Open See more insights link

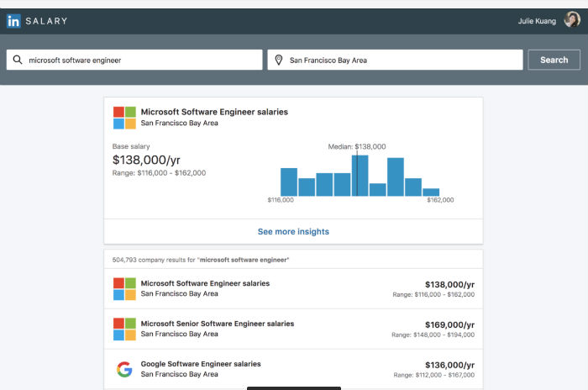pos(293,232)
